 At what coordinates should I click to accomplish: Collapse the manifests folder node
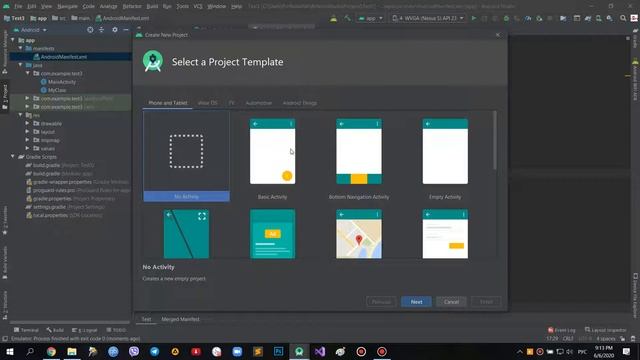click(x=20, y=48)
